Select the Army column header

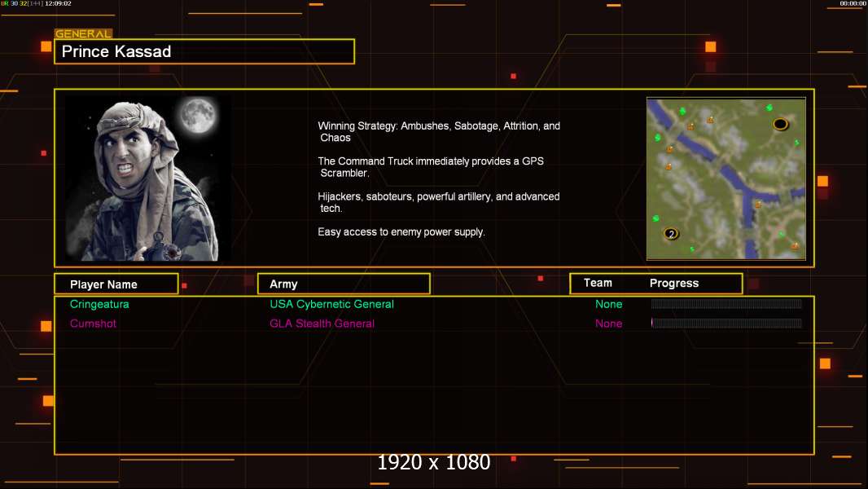tap(344, 284)
